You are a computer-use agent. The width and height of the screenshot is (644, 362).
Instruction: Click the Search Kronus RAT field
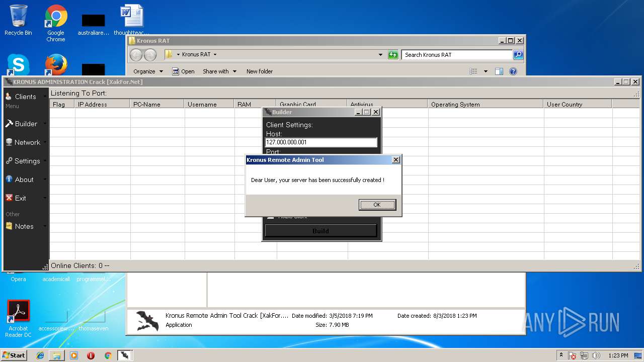457,54
